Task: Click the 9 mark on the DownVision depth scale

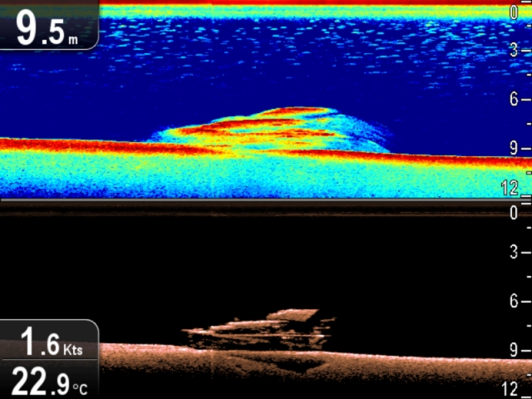Action: point(514,350)
